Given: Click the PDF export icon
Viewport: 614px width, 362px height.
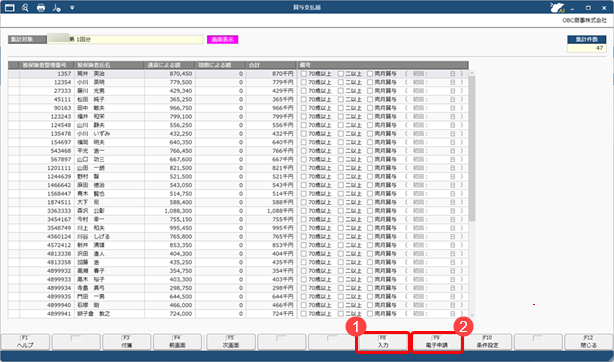Looking at the screenshot, I should click(x=56, y=7).
